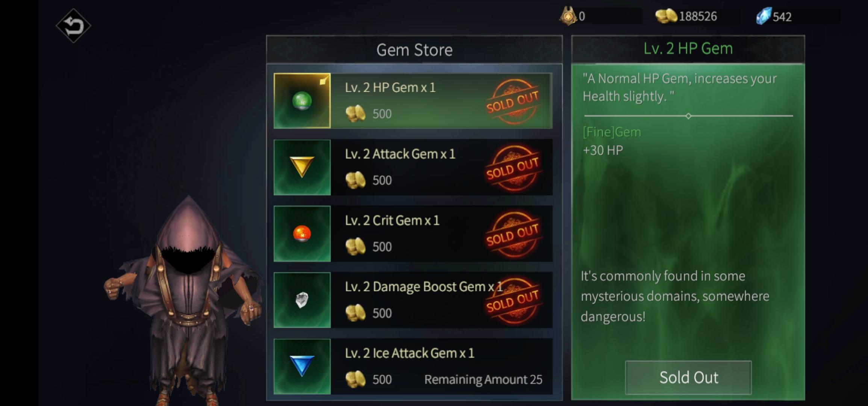Click the Lv. 2 HP Gem title
The width and height of the screenshot is (868, 406).
click(688, 48)
